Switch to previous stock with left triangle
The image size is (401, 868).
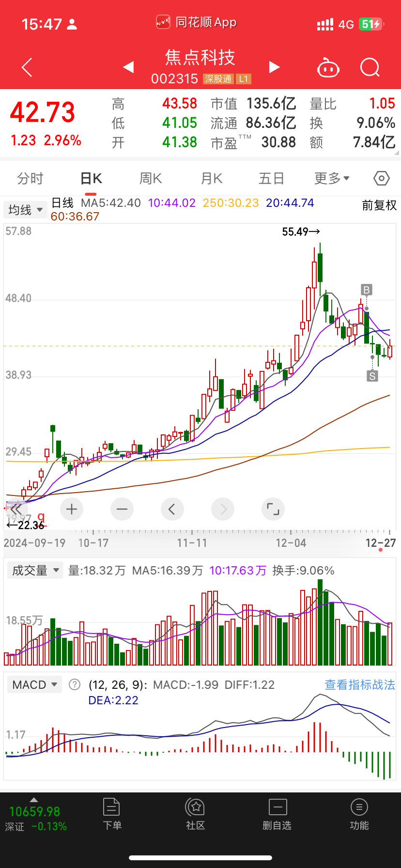click(x=128, y=67)
